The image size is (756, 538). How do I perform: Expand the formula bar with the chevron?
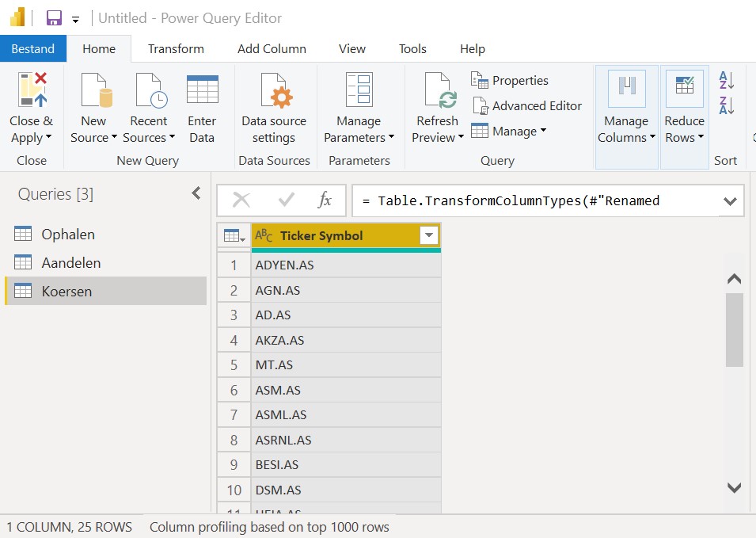tap(730, 201)
